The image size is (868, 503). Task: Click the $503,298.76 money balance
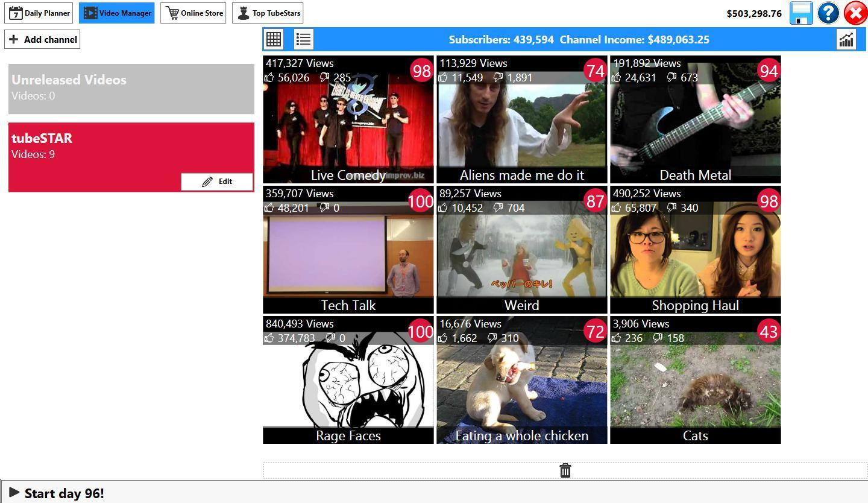tap(754, 13)
